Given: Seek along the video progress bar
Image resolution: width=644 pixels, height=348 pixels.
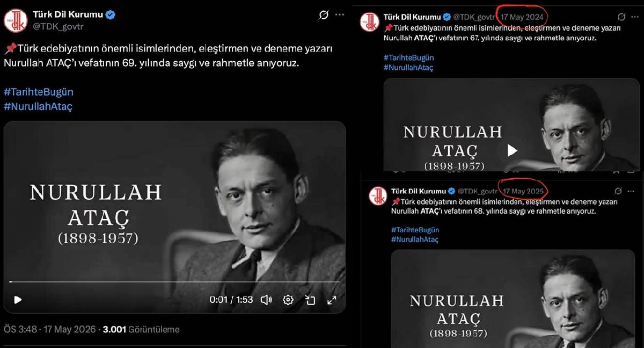Looking at the screenshot, I should [x=174, y=281].
